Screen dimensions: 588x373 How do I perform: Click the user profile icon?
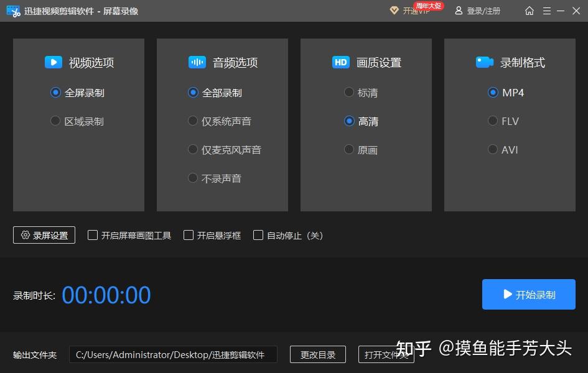click(458, 11)
